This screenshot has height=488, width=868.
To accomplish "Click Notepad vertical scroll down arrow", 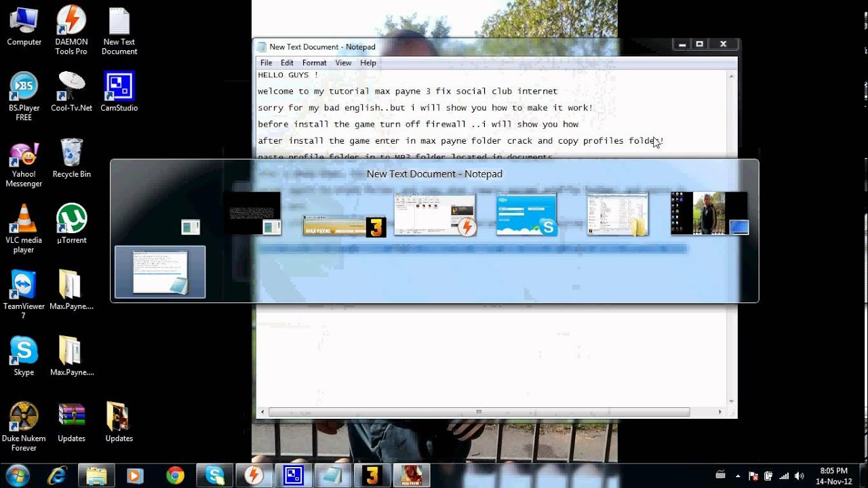I will tap(732, 401).
